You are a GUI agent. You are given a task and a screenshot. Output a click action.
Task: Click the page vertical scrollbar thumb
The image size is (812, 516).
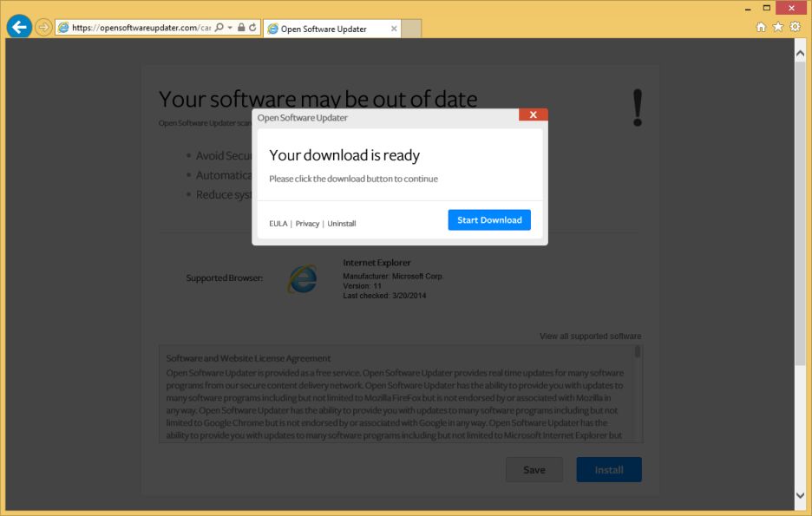(x=800, y=212)
